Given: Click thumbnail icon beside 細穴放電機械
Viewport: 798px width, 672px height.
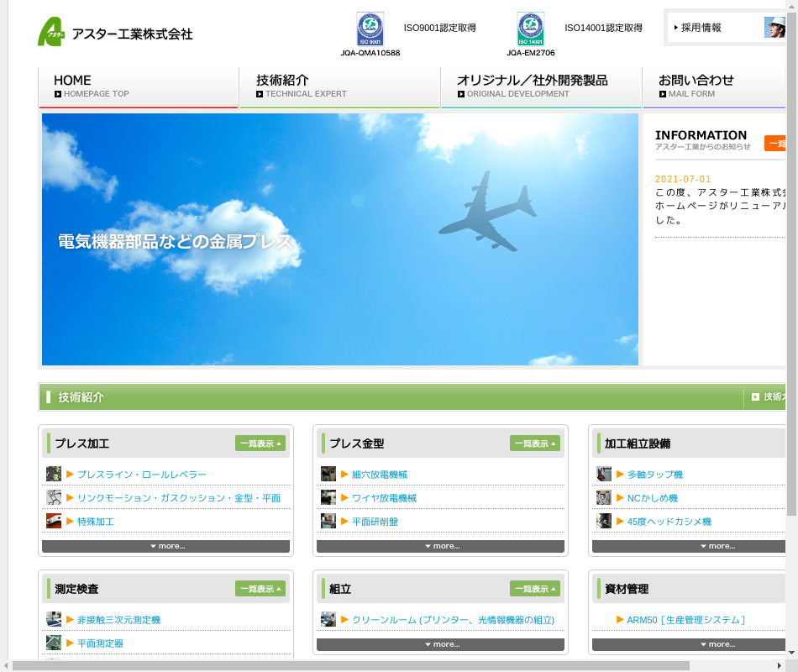Looking at the screenshot, I should coord(328,474).
